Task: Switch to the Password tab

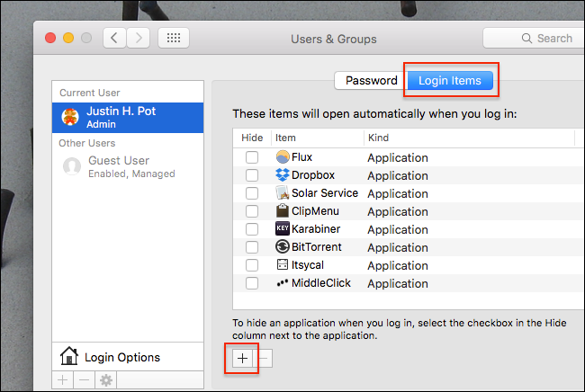Action: tap(371, 81)
